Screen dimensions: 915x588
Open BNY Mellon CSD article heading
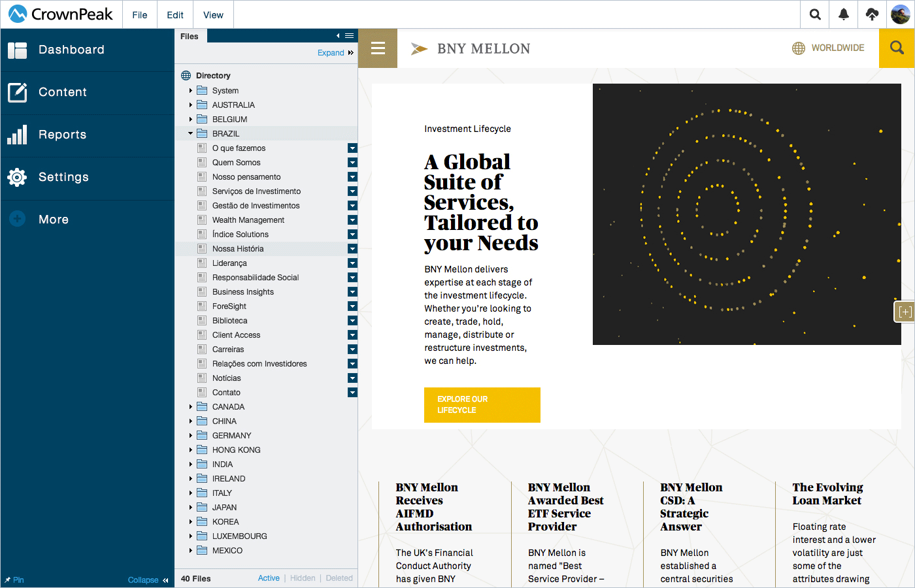[691, 507]
